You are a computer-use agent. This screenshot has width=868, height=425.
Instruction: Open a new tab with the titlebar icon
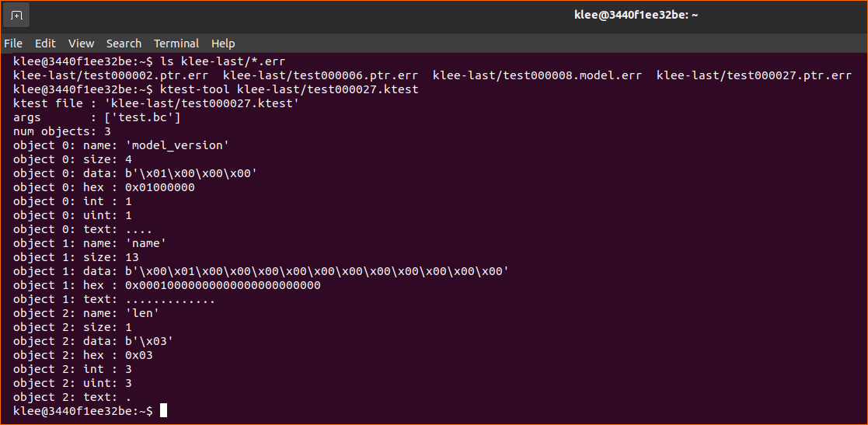click(x=16, y=15)
